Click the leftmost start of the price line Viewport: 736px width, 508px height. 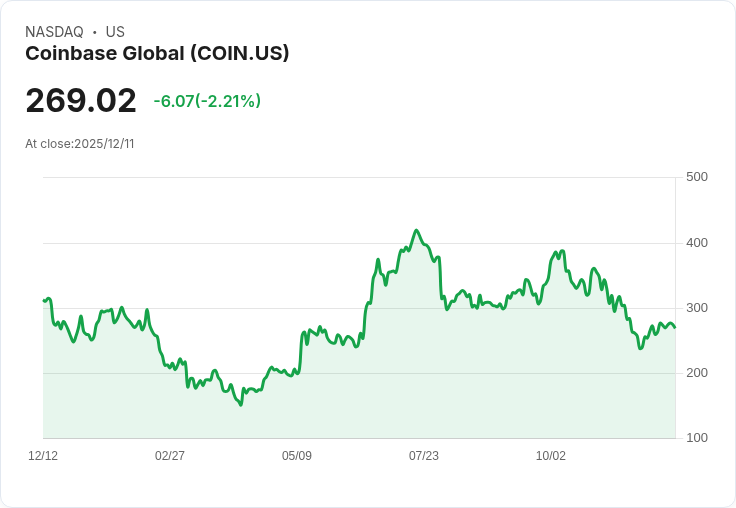44,300
